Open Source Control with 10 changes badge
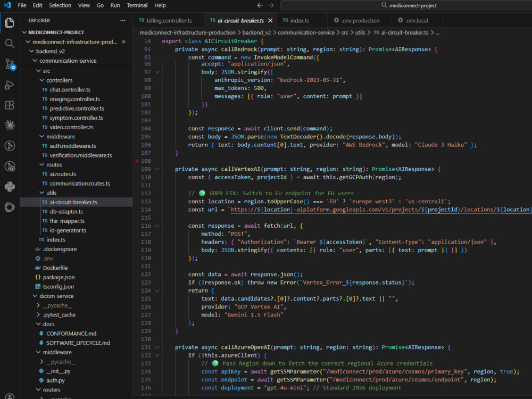This screenshot has width=532, height=399. [10, 64]
